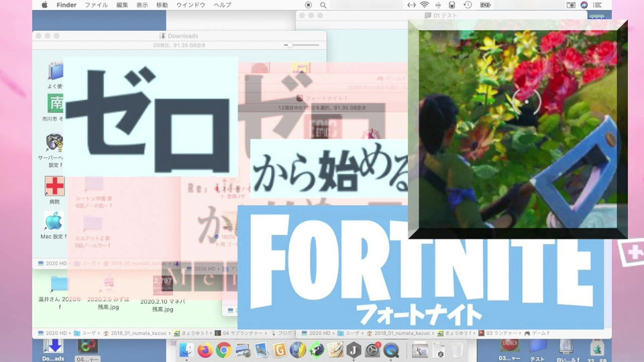Launch Firefox from the Dock
The width and height of the screenshot is (644, 362).
[205, 350]
